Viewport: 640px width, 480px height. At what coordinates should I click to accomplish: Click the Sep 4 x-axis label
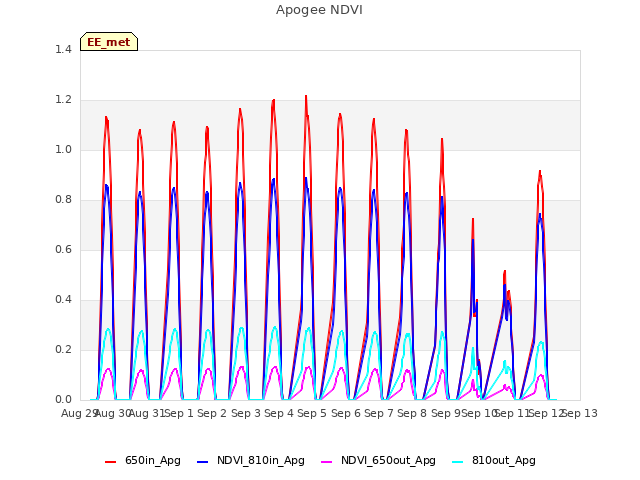pos(279,413)
